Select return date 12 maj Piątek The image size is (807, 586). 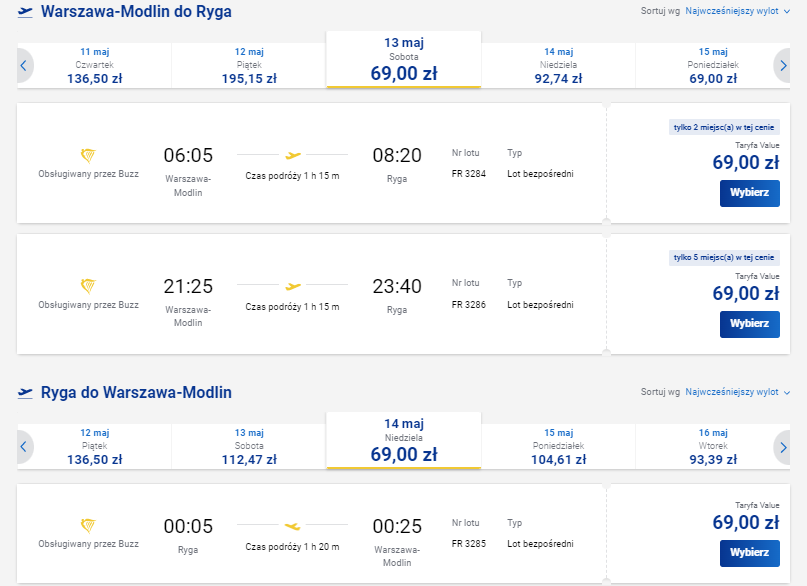95,447
